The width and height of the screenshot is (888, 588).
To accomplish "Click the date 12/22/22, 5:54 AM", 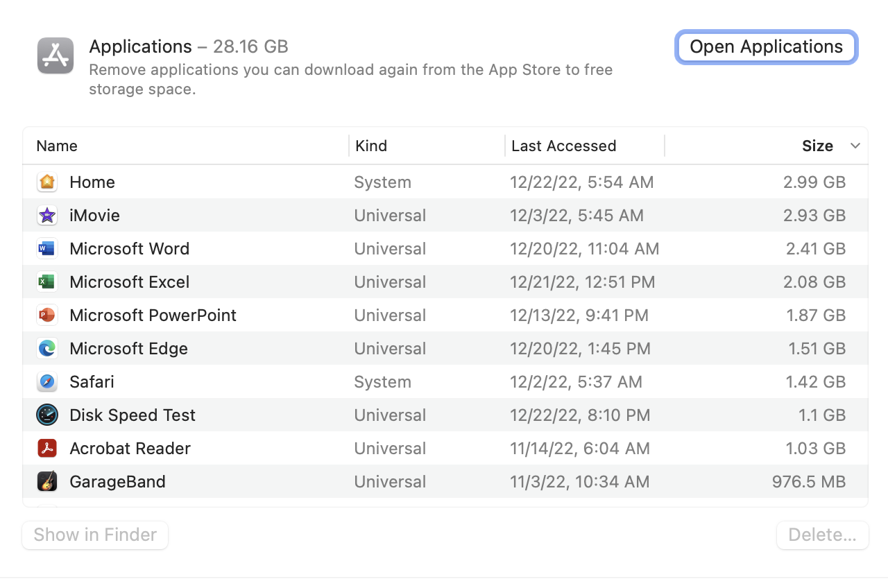I will click(581, 182).
